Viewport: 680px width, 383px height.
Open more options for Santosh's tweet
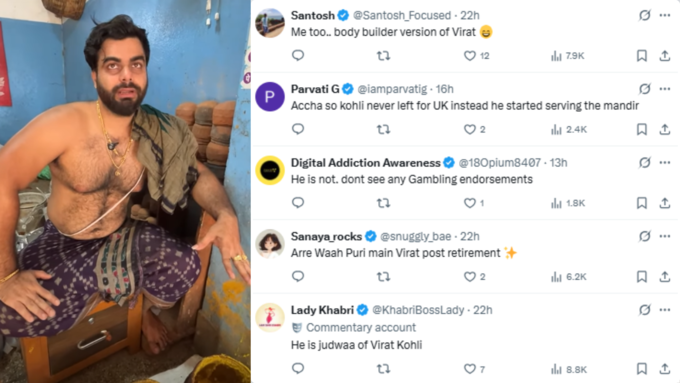[665, 15]
